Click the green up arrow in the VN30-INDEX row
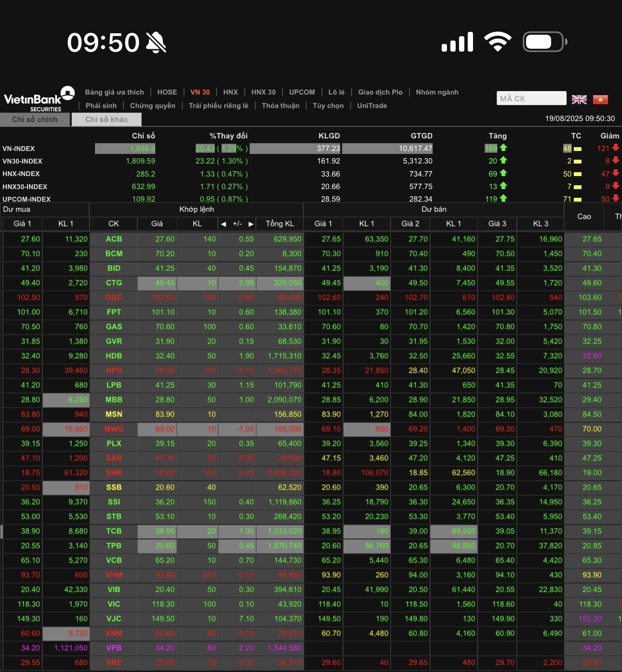Image resolution: width=622 pixels, height=672 pixels. 503,160
